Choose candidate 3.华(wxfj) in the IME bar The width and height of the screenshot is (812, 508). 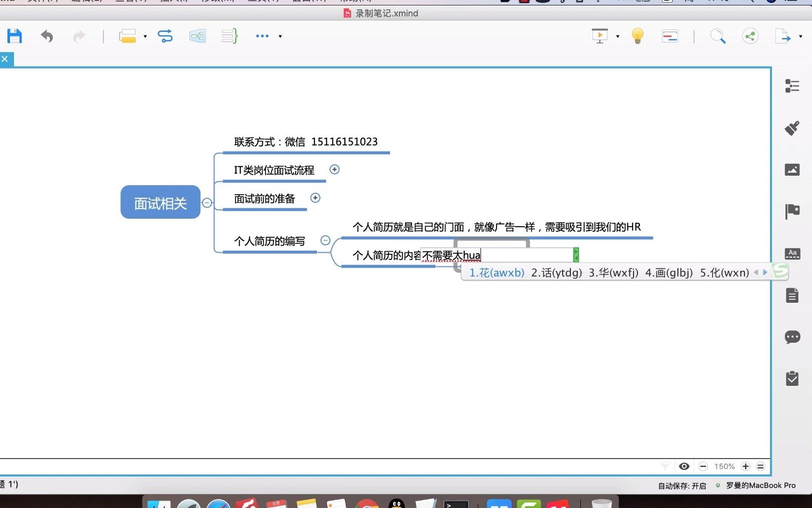pyautogui.click(x=613, y=273)
